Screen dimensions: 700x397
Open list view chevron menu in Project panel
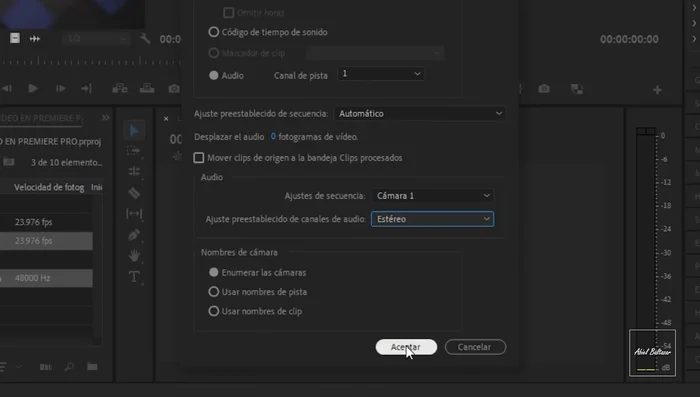(x=19, y=367)
